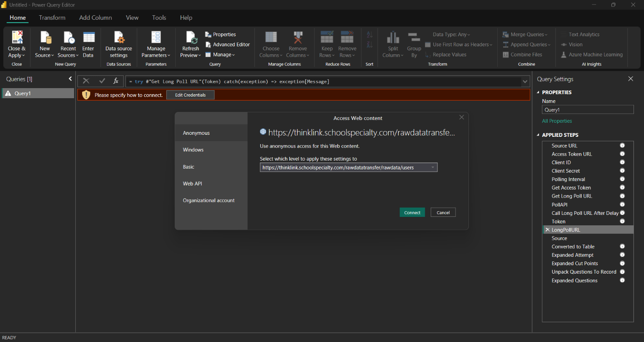Click the query Name input field
The image size is (644, 342).
tap(588, 109)
